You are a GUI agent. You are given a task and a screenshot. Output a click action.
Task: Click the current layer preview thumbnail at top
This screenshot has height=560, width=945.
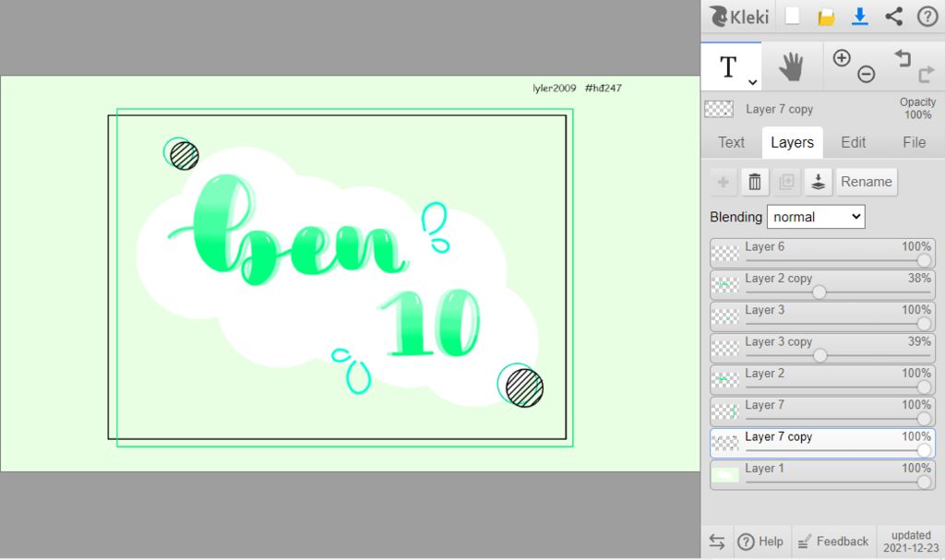(719, 109)
